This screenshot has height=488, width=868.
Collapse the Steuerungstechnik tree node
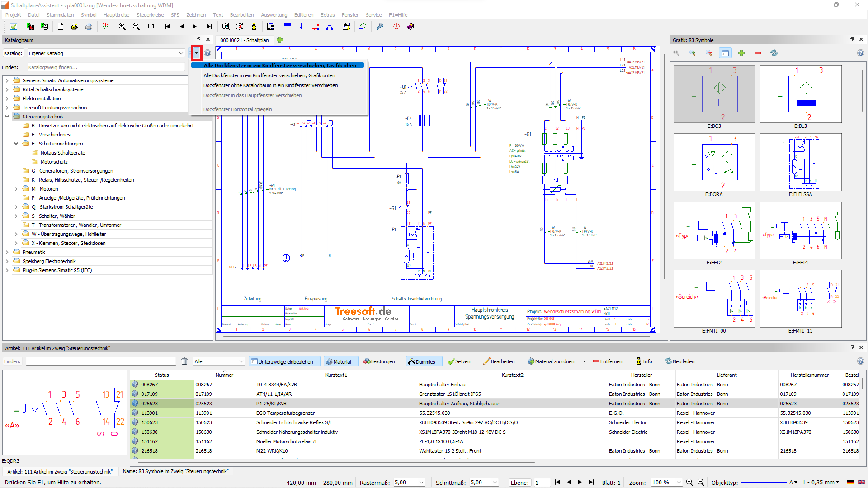tap(7, 117)
